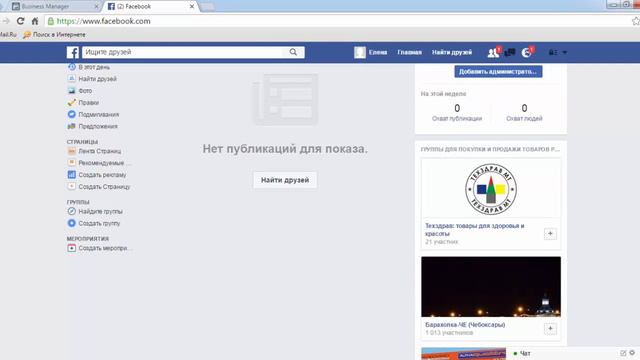Reload the page with refresh icon

tap(20, 21)
